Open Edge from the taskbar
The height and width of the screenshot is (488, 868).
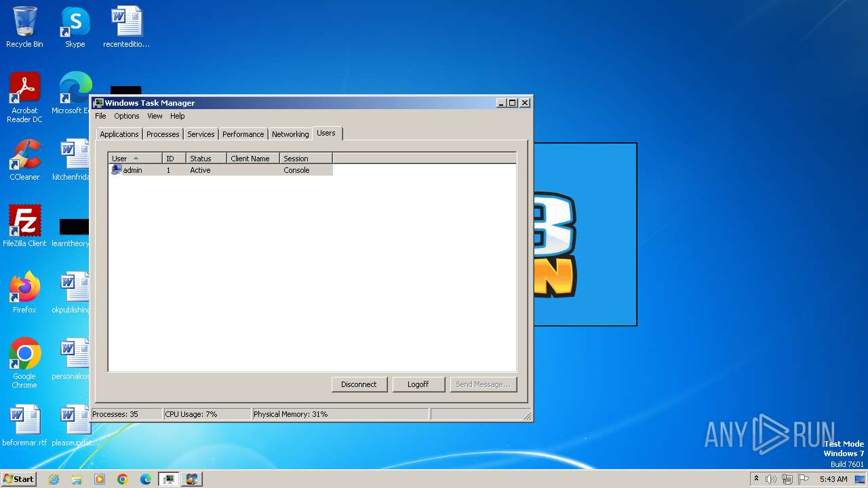coord(146,479)
